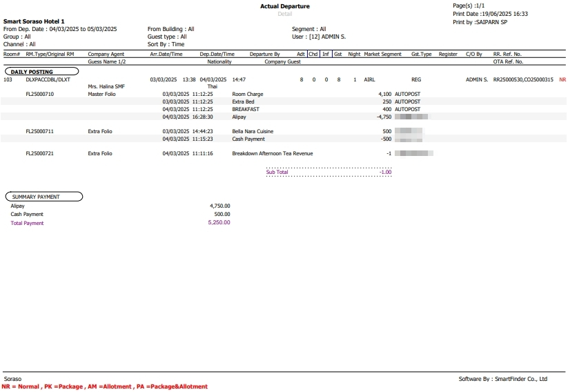Image resolution: width=568 pixels, height=392 pixels.
Task: Select the Room Charge posting line
Action: 248,94
